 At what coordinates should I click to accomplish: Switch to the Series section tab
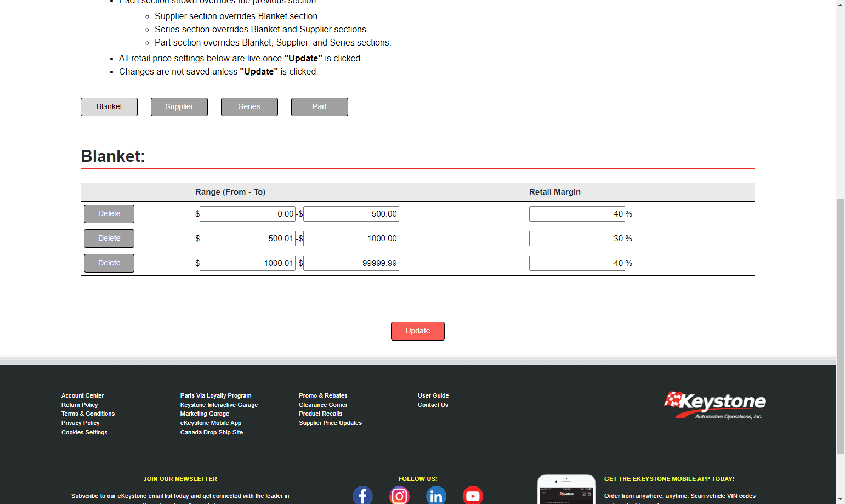pos(249,107)
